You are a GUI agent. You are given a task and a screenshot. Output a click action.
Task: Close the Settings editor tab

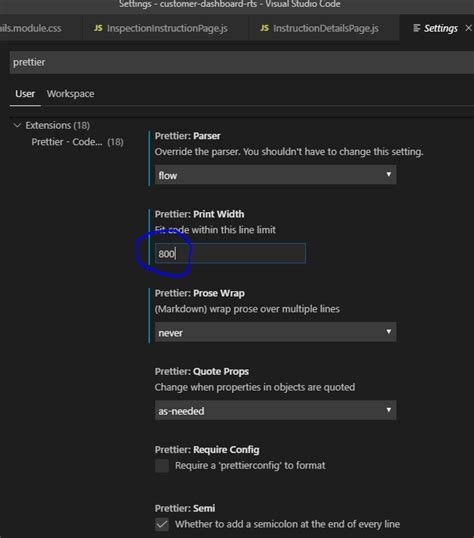[469, 28]
